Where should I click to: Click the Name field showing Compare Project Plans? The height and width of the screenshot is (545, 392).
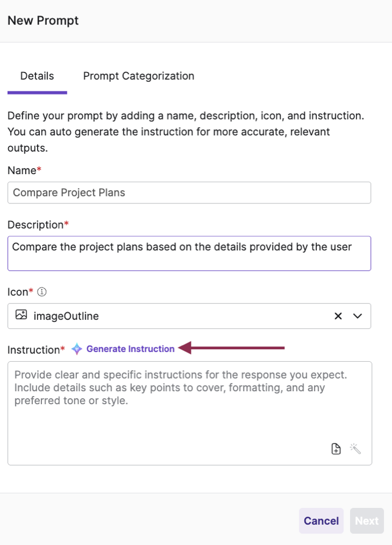(x=189, y=193)
